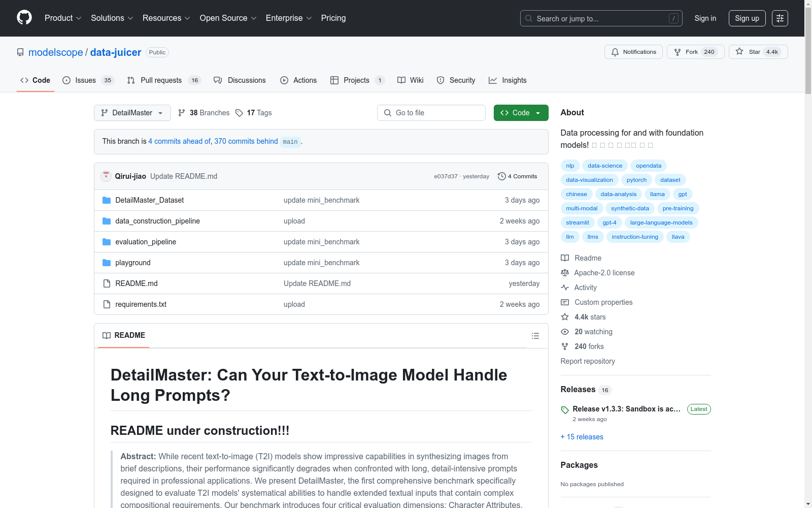Click the README.md file icon
Image resolution: width=812 pixels, height=508 pixels.
(x=107, y=283)
